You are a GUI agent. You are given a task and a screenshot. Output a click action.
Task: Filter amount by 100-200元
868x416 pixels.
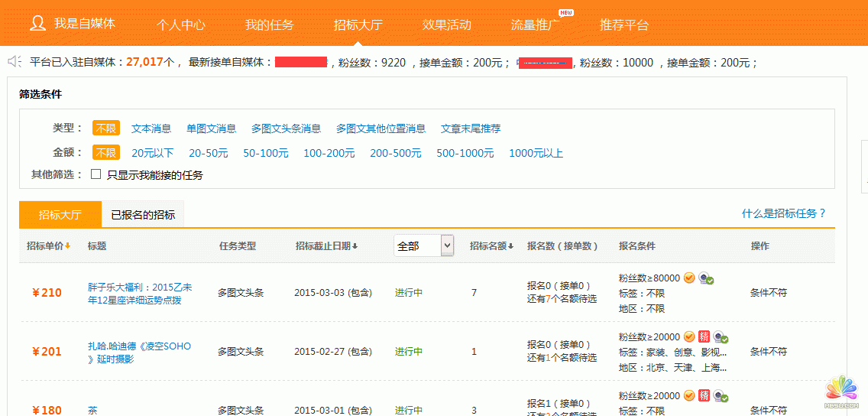click(x=329, y=153)
